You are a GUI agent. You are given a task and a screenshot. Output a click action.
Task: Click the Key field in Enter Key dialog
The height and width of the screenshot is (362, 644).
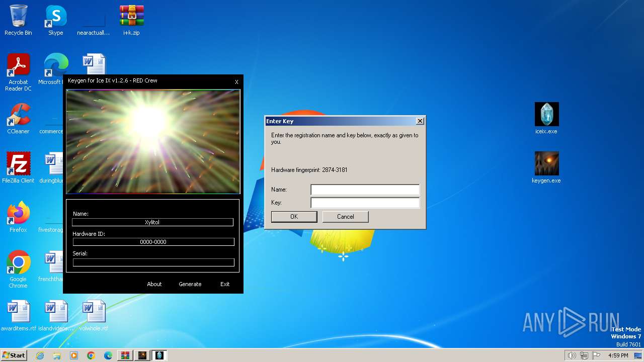(365, 203)
